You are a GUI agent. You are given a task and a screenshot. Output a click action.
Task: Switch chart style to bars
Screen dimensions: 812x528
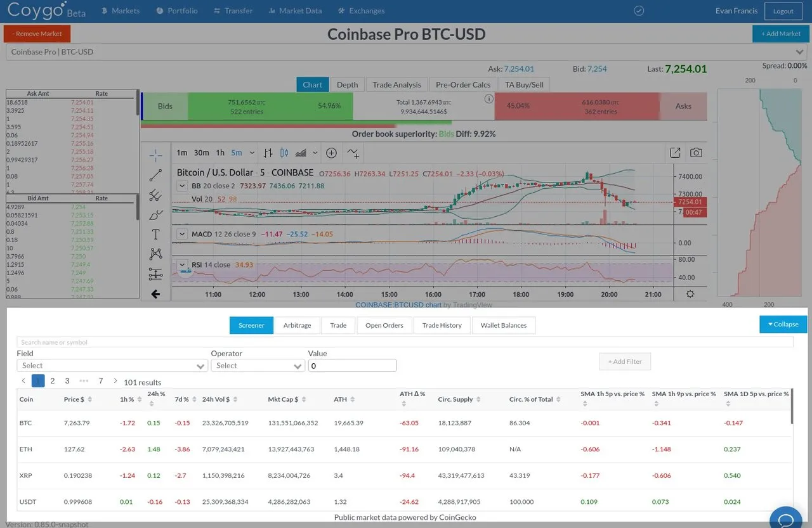pyautogui.click(x=268, y=153)
